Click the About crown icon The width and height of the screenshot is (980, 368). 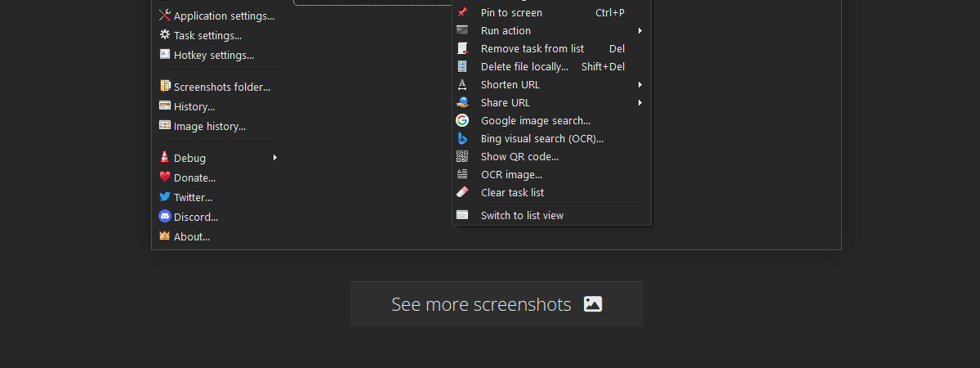[x=165, y=236]
